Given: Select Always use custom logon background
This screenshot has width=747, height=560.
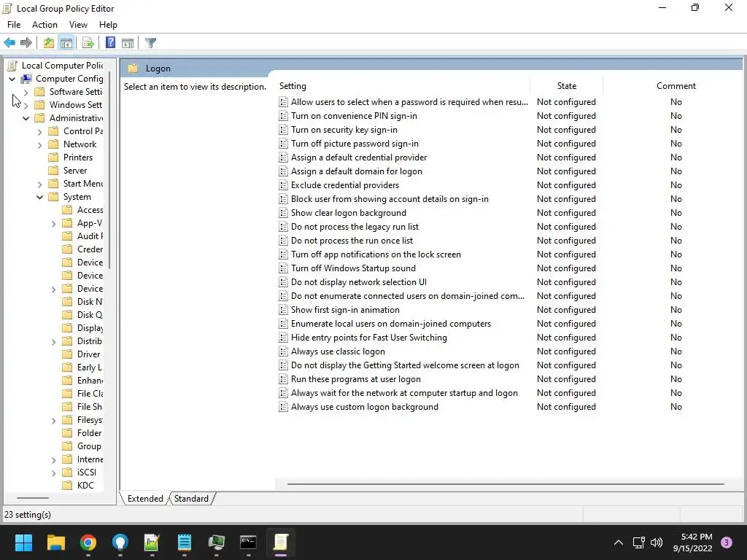Looking at the screenshot, I should click(x=365, y=407).
